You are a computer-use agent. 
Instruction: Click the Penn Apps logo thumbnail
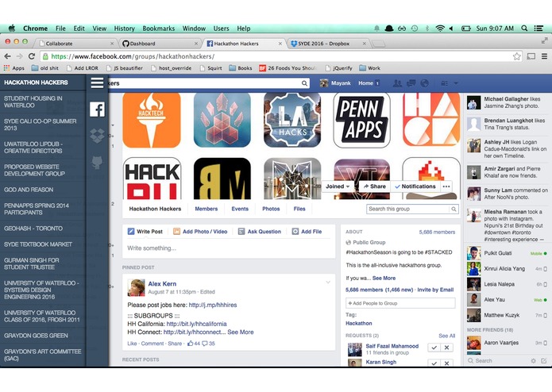coord(362,121)
